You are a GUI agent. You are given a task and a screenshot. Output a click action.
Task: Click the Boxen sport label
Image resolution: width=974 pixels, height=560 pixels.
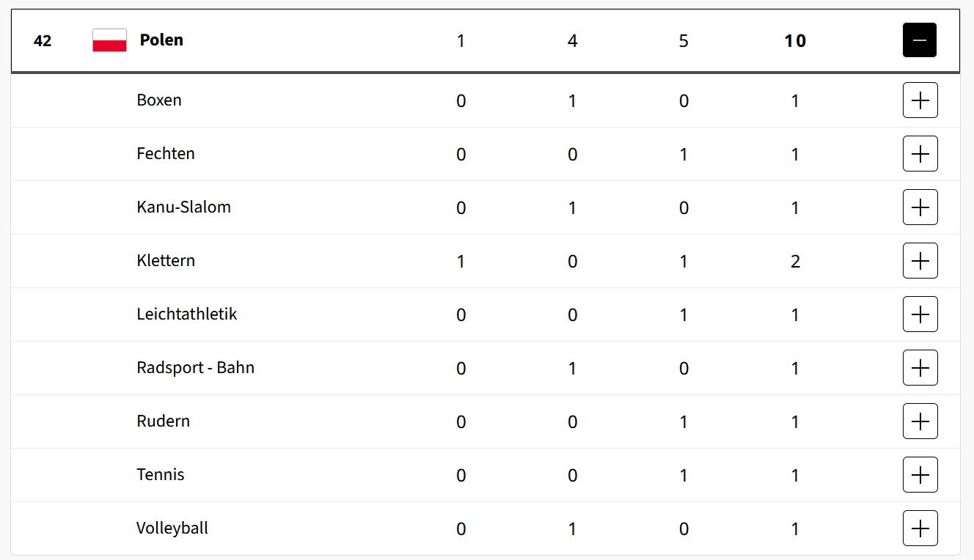[x=159, y=100]
